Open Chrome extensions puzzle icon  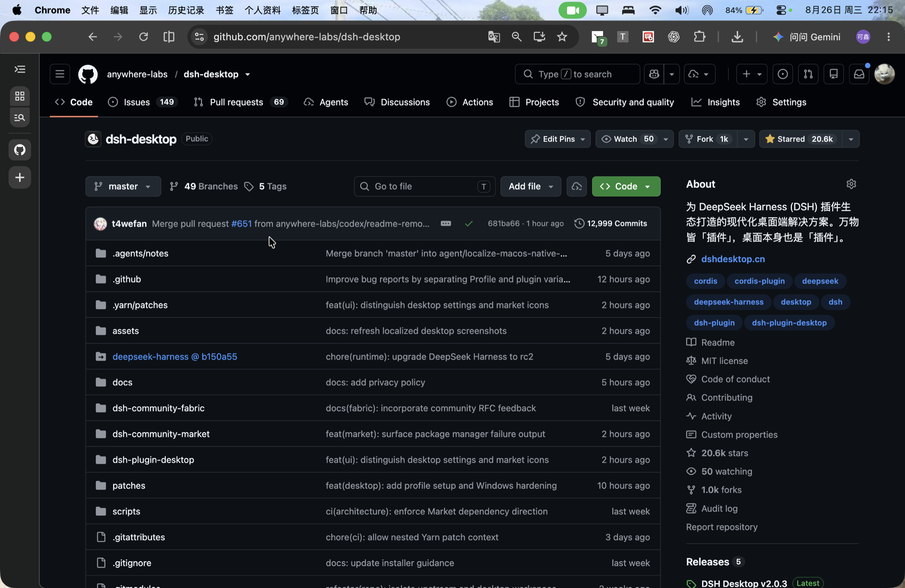coord(699,37)
